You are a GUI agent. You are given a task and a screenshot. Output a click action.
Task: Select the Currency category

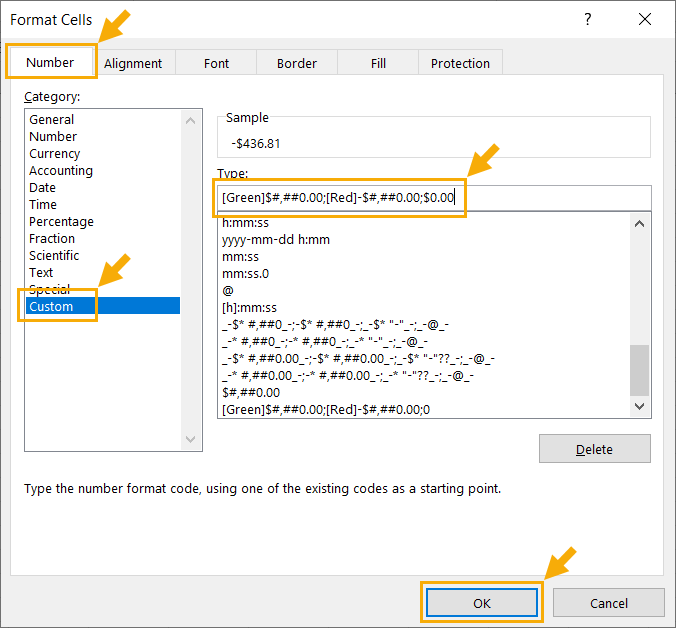55,154
